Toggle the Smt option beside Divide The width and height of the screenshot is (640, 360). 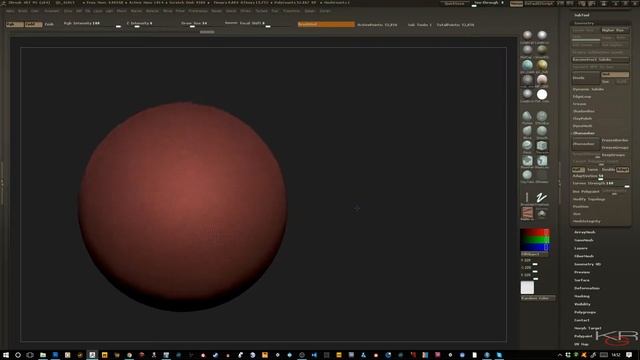pos(615,75)
